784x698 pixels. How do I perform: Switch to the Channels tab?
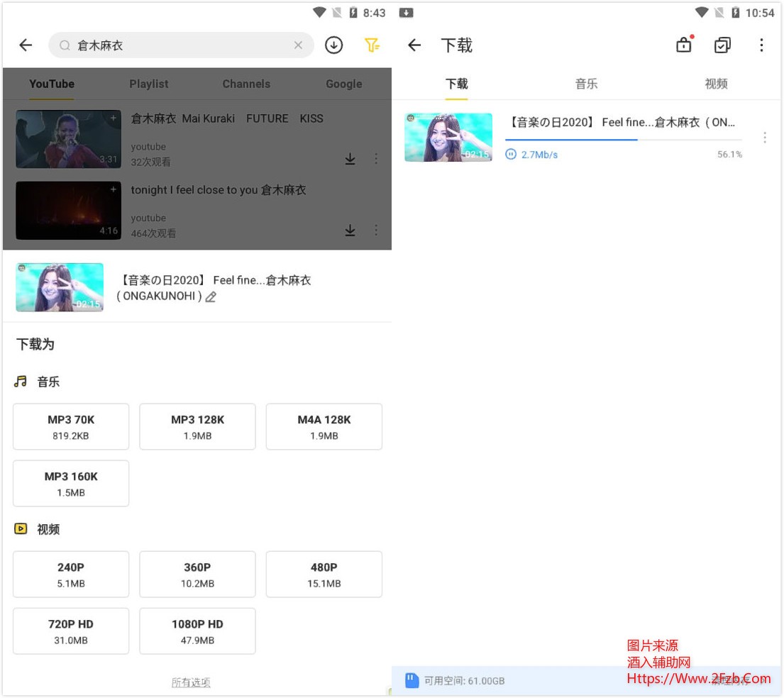click(246, 84)
